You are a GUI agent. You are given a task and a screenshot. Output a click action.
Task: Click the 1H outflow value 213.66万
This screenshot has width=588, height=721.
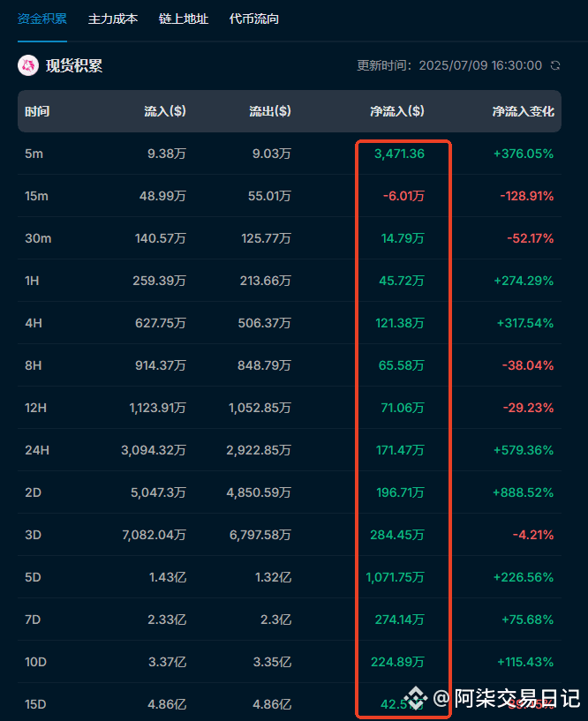pos(266,281)
